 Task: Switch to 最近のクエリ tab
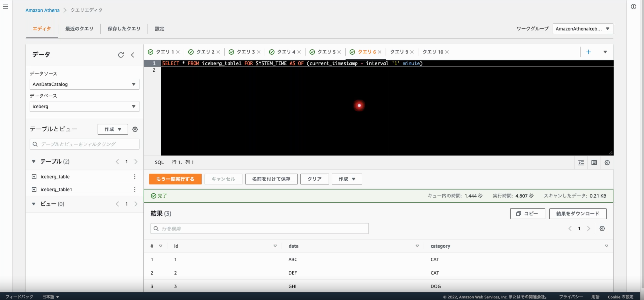tap(79, 29)
